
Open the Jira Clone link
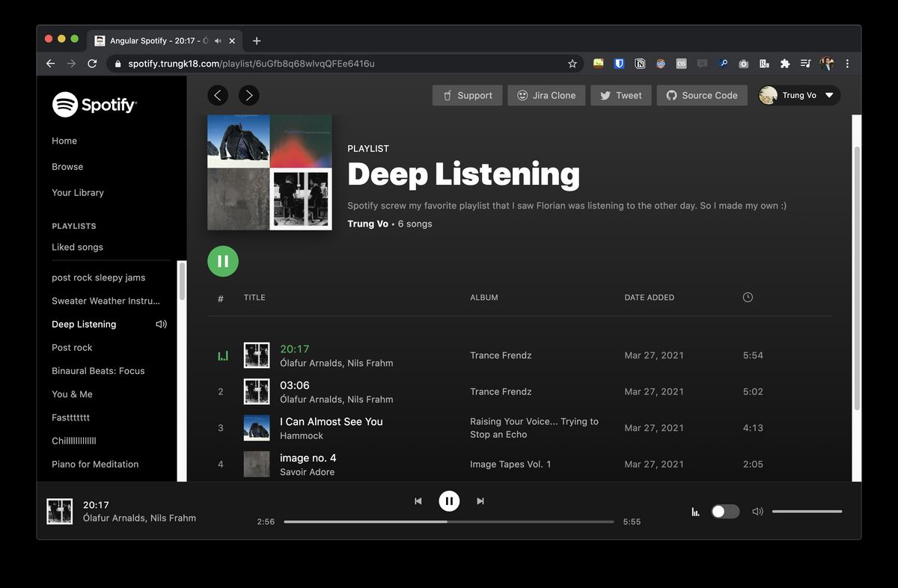[x=546, y=95]
